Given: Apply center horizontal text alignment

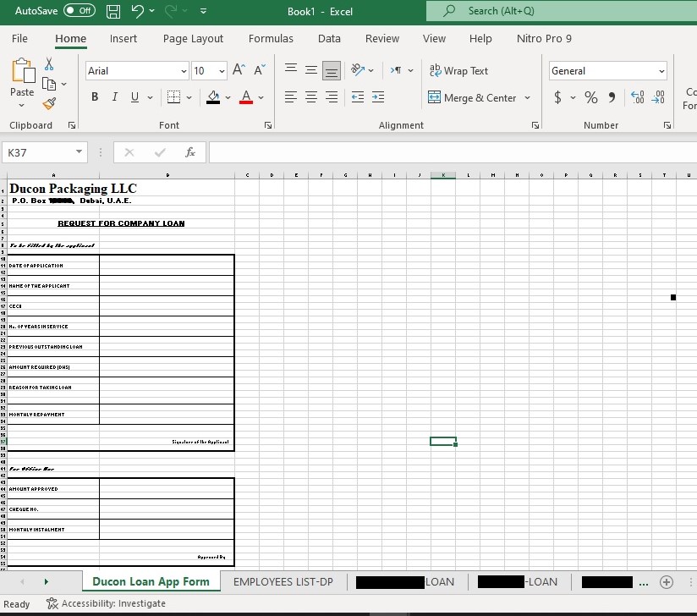Looking at the screenshot, I should click(x=310, y=97).
